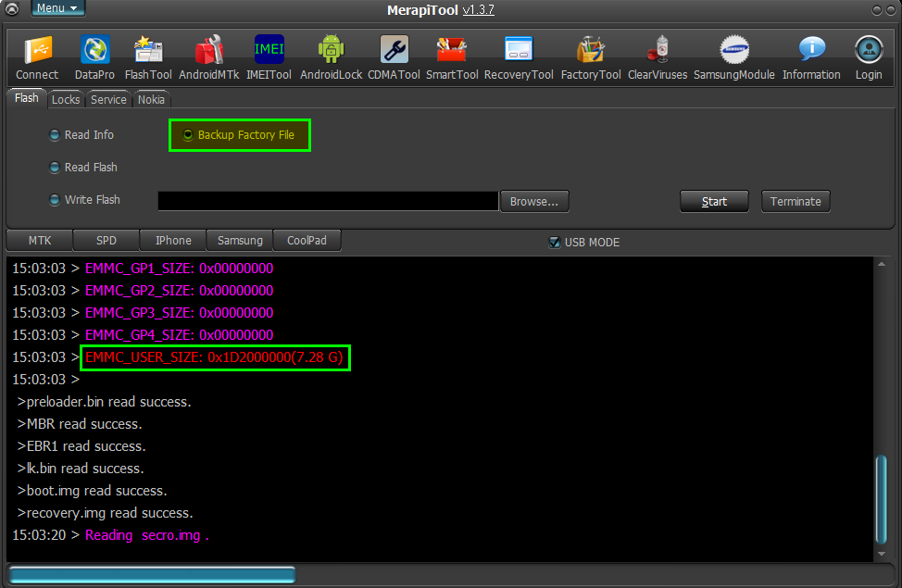This screenshot has height=588, width=902.
Task: Click 'EBR1 read success.' log line
Action: (81, 446)
